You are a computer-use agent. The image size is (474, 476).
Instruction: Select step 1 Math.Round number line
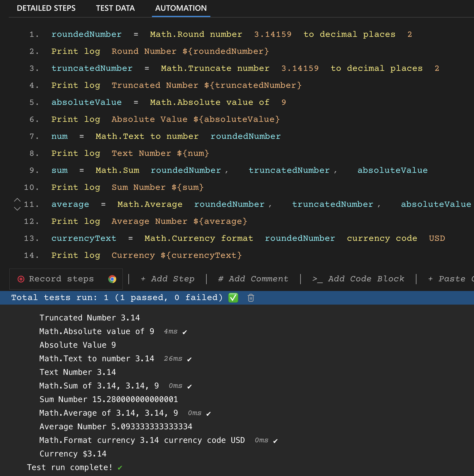pos(196,34)
